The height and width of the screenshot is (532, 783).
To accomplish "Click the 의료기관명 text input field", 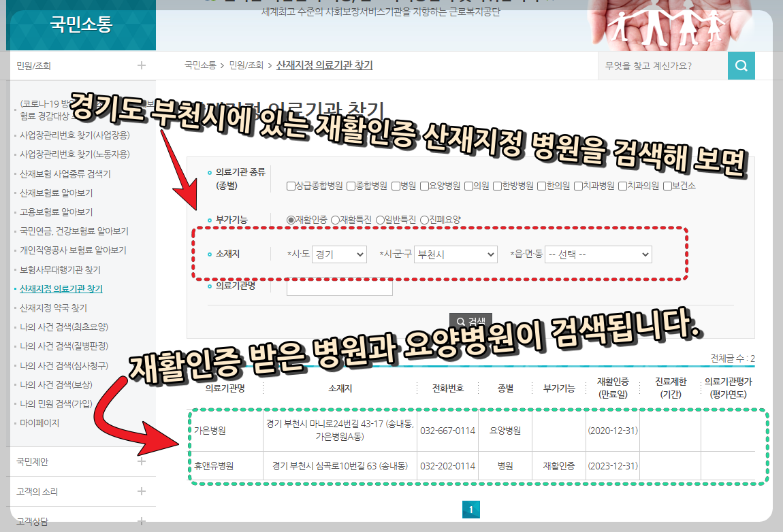I will [339, 288].
